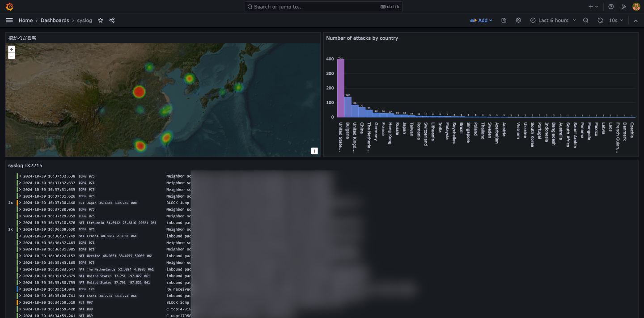Open Number of attacks by country panel title
Viewport: 644px width, 318px height.
pyautogui.click(x=362, y=38)
